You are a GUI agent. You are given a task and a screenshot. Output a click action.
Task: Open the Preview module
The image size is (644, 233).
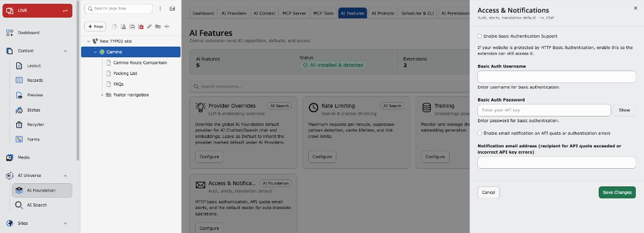coord(35,95)
